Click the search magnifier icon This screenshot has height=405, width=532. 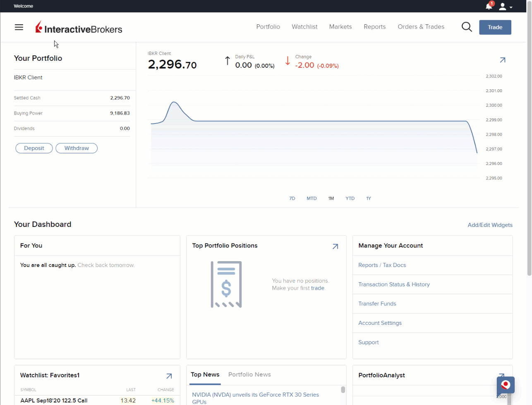click(x=467, y=26)
